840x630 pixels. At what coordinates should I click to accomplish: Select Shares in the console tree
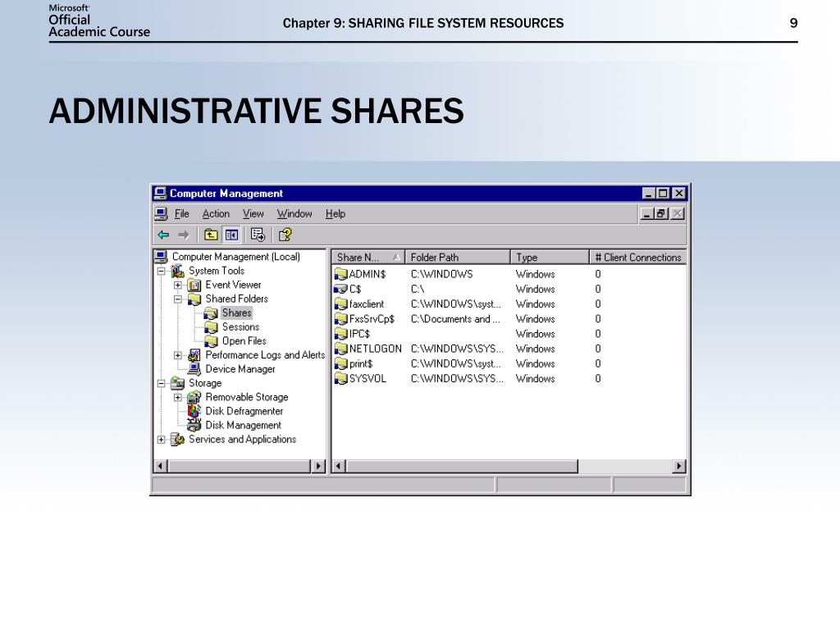click(237, 313)
